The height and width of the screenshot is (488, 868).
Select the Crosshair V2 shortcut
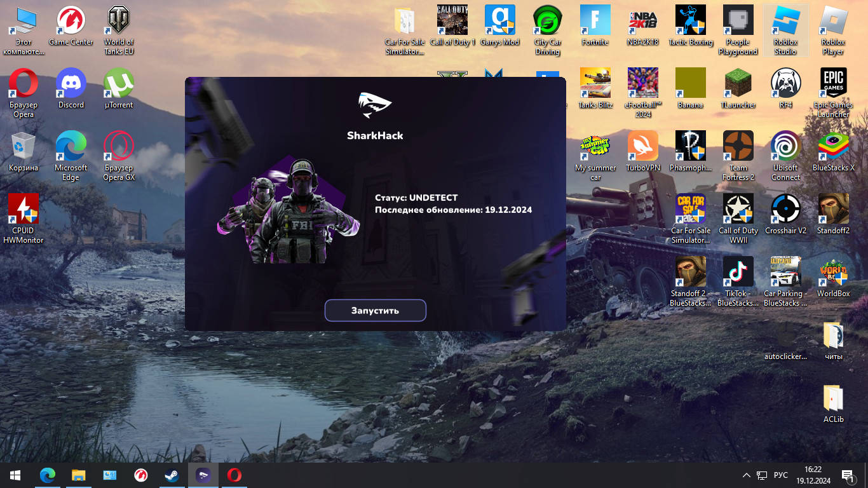point(786,214)
